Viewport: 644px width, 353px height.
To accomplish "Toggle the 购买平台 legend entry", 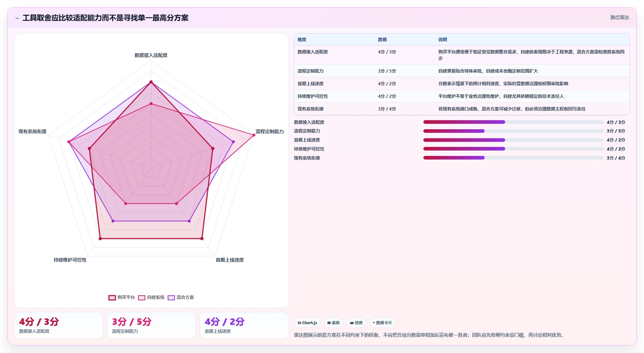I will 122,297.
